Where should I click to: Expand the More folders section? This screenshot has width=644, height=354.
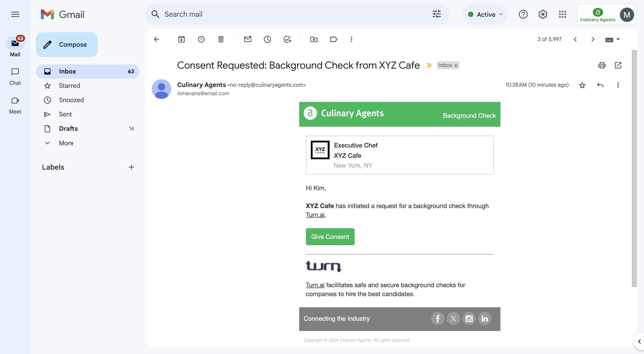(66, 143)
